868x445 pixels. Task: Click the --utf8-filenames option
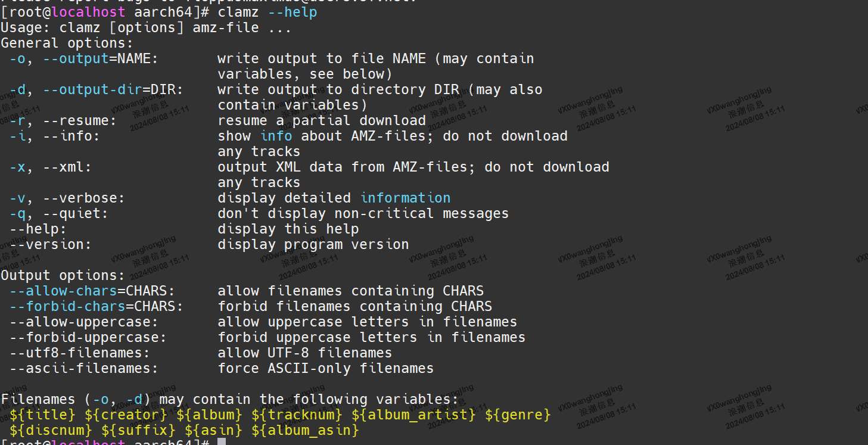click(x=79, y=353)
